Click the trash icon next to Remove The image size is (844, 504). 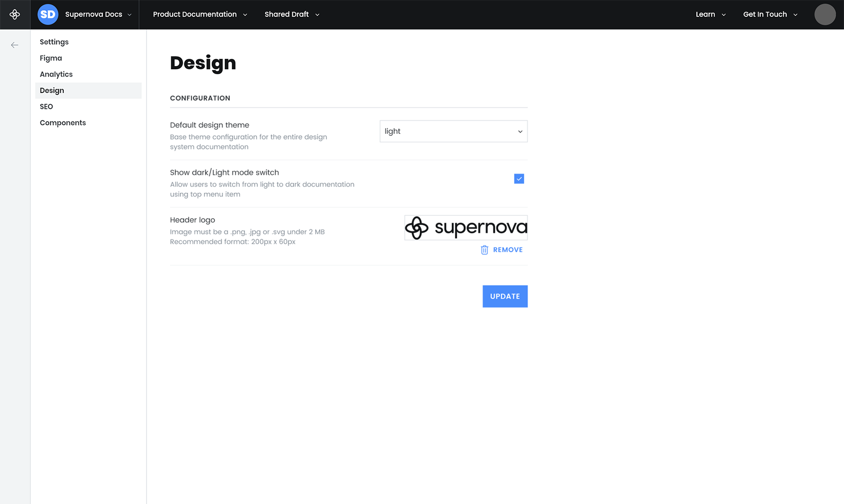(x=484, y=250)
